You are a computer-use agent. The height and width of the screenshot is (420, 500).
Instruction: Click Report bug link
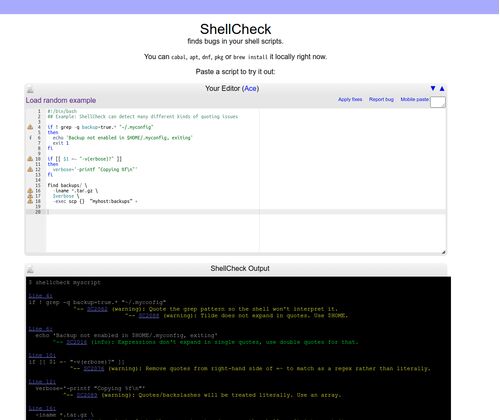pyautogui.click(x=381, y=99)
